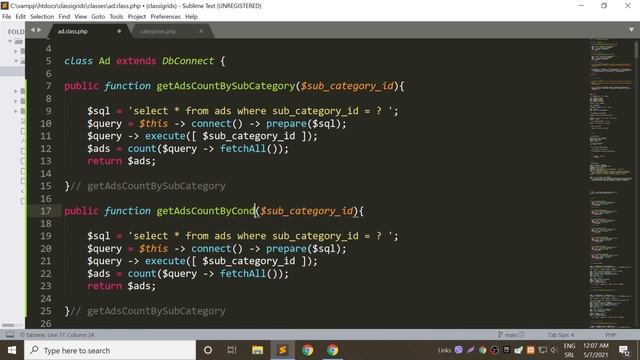The width and height of the screenshot is (640, 360).
Task: Click the git branch 'main' indicator
Action: point(511,335)
